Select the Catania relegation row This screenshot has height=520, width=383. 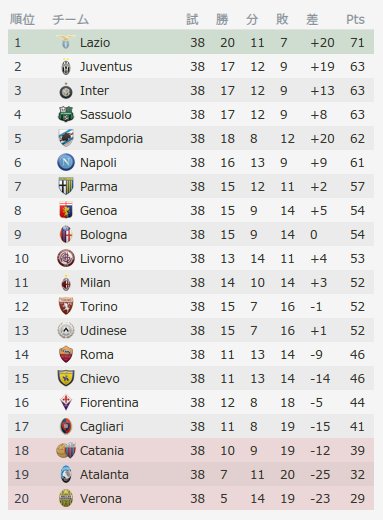pos(191,450)
